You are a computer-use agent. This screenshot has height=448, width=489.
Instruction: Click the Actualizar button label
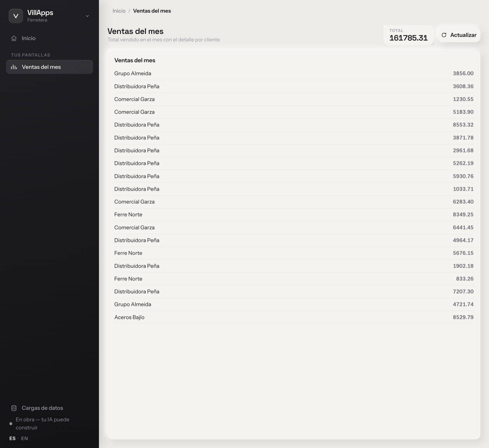463,35
